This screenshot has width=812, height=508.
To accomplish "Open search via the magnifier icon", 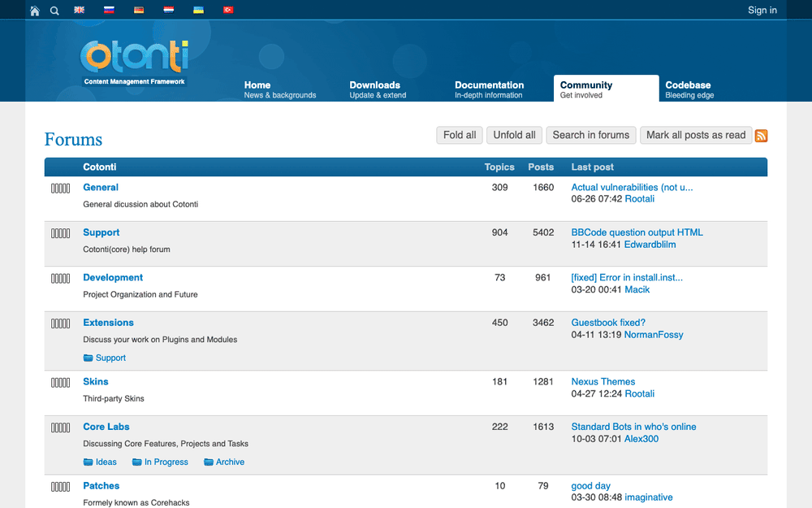I will pyautogui.click(x=54, y=11).
